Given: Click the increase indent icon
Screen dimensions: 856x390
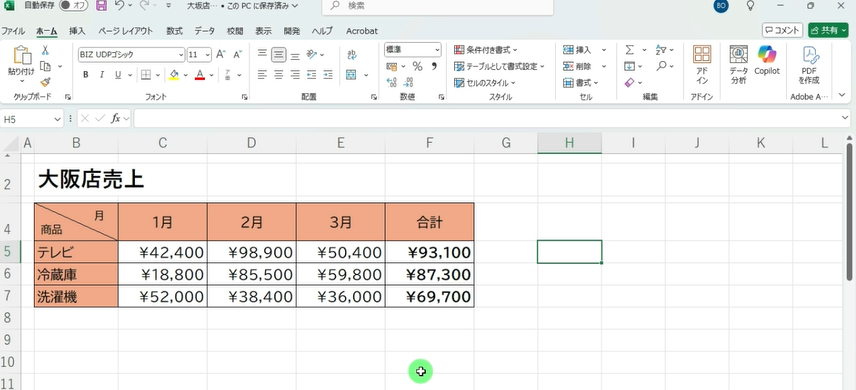Looking at the screenshot, I should (328, 75).
